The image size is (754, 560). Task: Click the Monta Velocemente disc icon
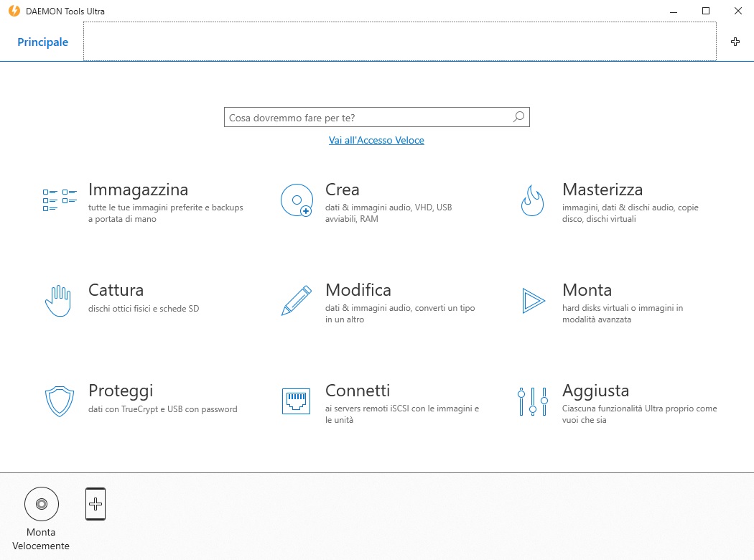(x=42, y=504)
